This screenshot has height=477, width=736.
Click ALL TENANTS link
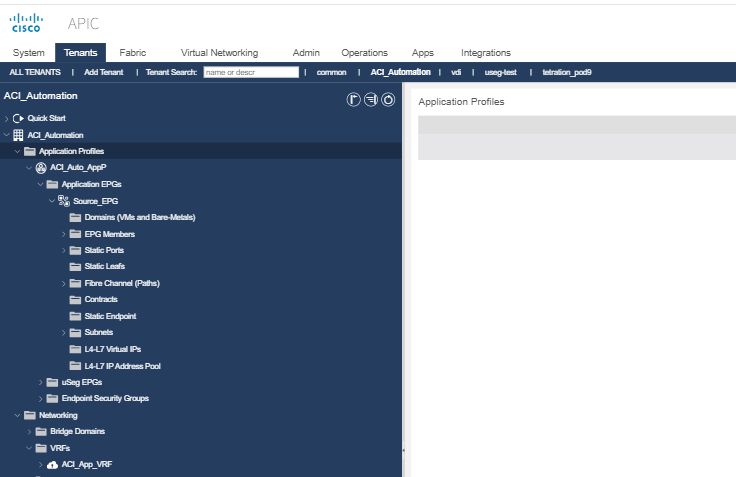click(35, 72)
